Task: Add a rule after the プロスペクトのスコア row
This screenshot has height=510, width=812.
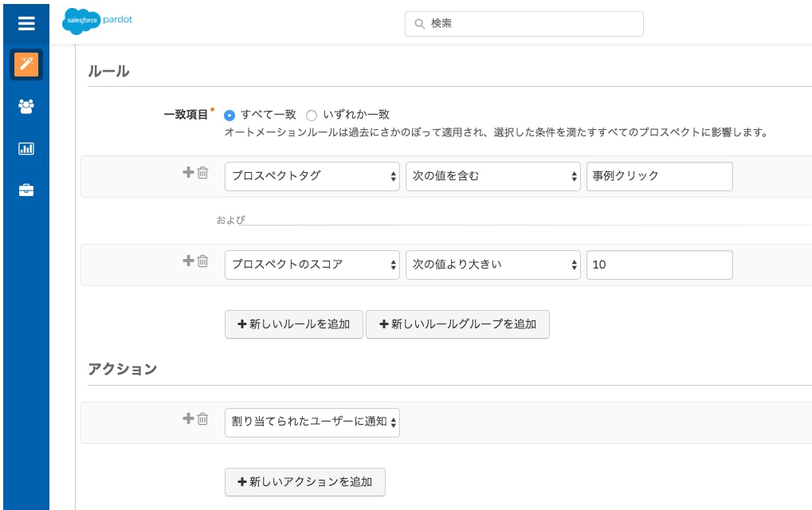Action: (189, 261)
